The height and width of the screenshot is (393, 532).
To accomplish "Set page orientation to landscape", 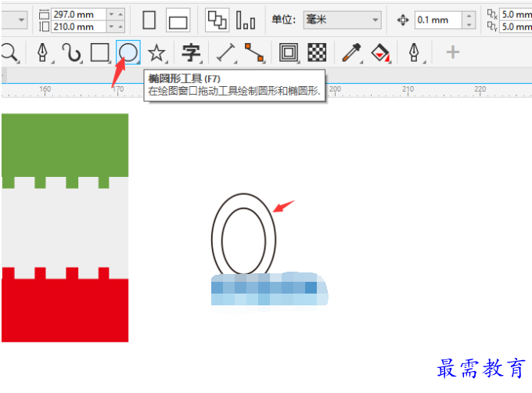I will pos(178,20).
